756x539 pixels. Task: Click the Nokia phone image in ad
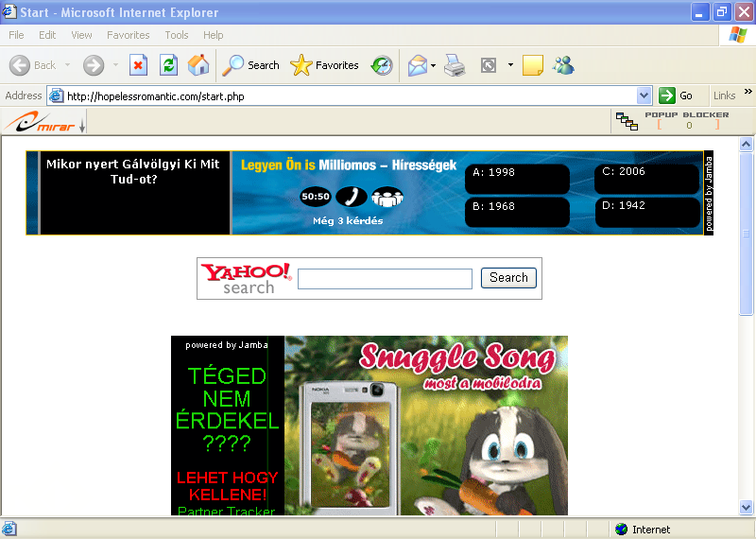pyautogui.click(x=349, y=446)
